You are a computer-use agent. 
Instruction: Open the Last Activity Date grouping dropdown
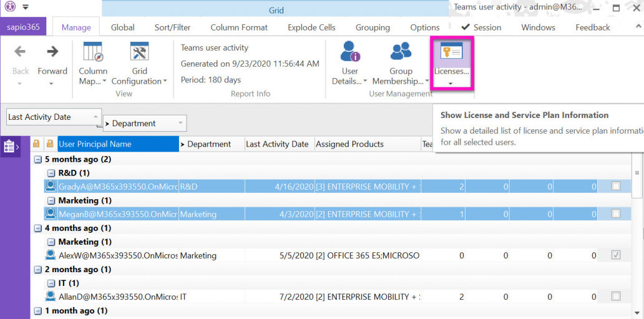pos(95,117)
